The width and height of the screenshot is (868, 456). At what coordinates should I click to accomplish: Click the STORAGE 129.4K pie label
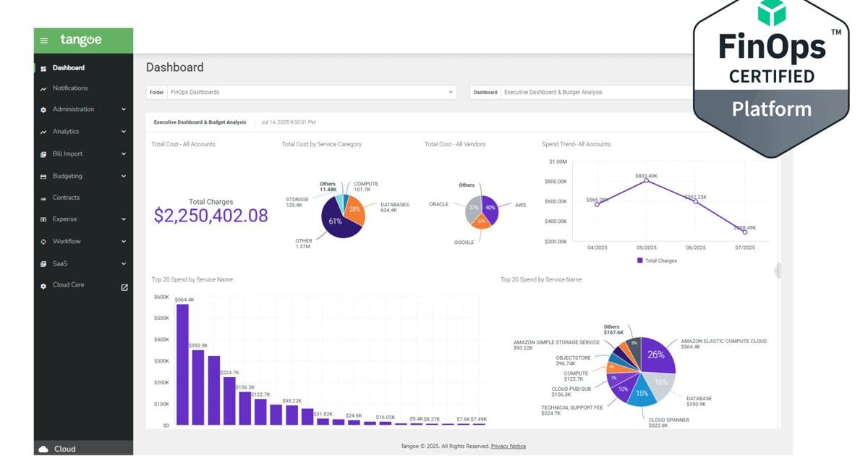pyautogui.click(x=297, y=202)
